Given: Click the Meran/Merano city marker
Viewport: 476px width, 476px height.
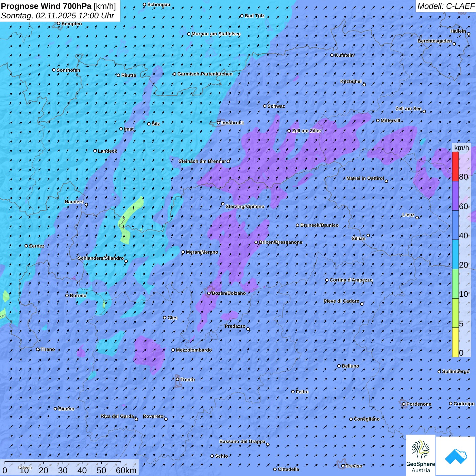Looking at the screenshot, I should click(x=183, y=252).
